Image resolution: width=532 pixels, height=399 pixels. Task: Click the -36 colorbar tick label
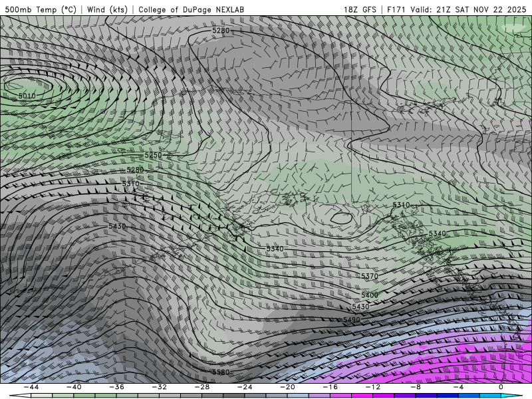click(x=117, y=387)
